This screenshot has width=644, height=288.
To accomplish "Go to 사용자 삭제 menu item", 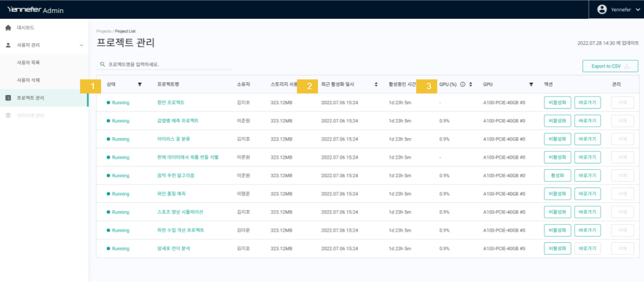I will point(29,80).
